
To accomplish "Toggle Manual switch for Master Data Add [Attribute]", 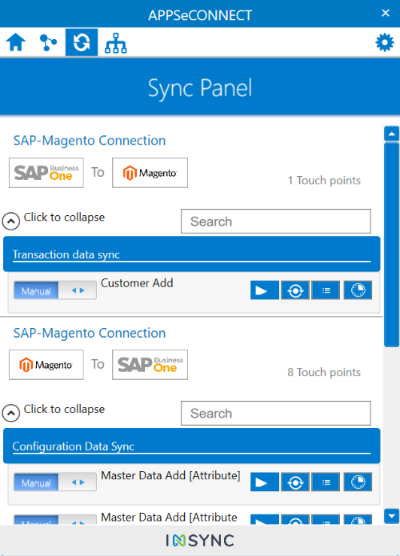I will click(x=55, y=482).
